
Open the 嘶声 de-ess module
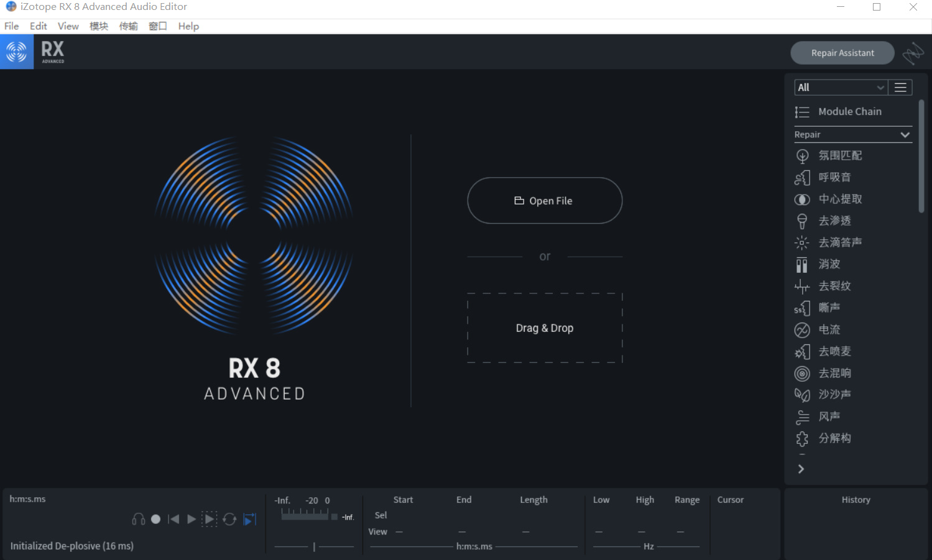tap(818, 308)
